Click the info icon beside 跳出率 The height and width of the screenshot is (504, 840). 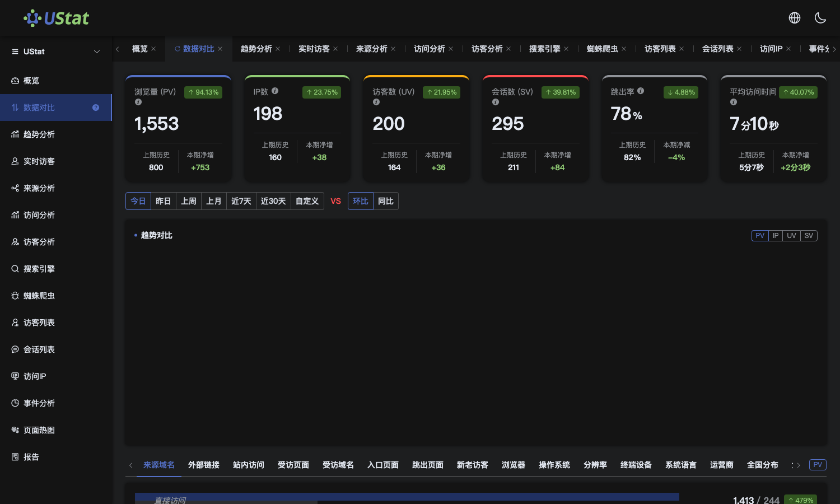641,91
